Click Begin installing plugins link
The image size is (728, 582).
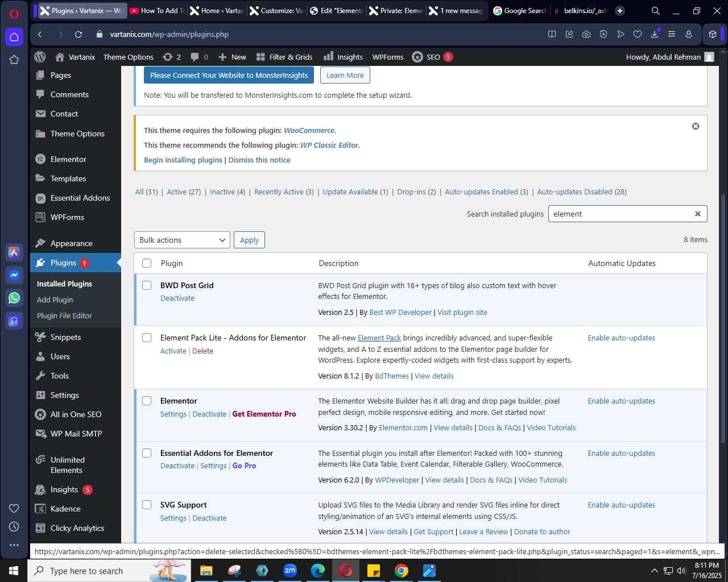183,160
